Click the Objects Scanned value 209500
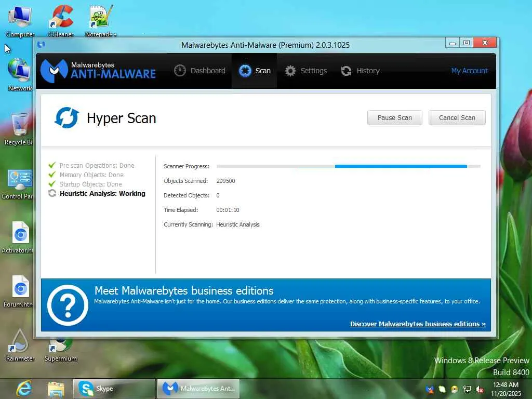Image resolution: width=532 pixels, height=399 pixels. tap(225, 181)
